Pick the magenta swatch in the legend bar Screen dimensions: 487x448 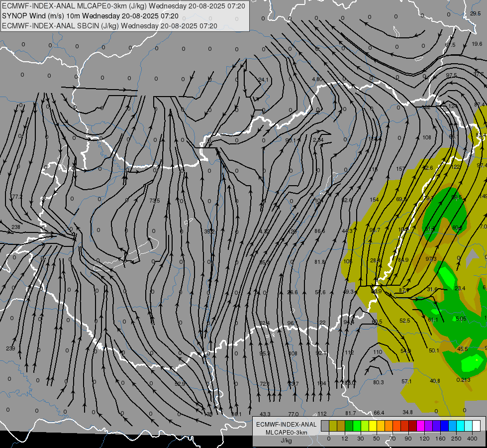420,426
